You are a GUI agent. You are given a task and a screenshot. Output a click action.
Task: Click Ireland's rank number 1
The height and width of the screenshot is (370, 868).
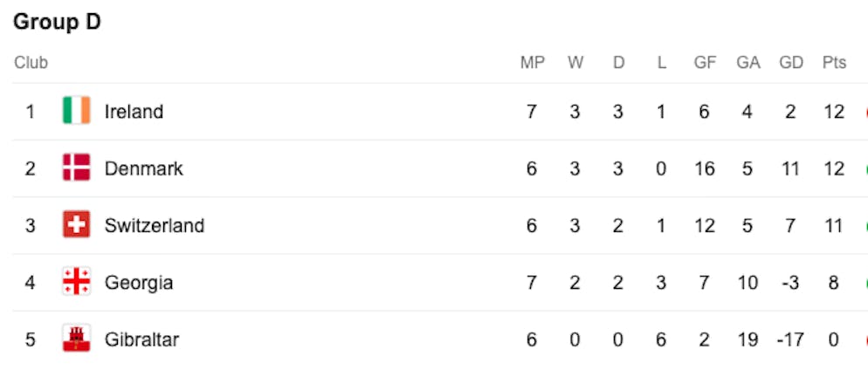click(31, 112)
